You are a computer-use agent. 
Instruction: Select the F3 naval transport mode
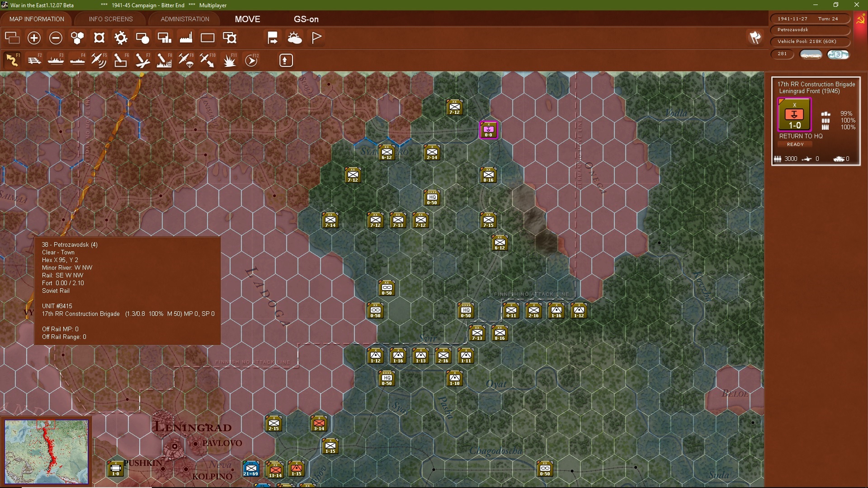[x=56, y=60]
